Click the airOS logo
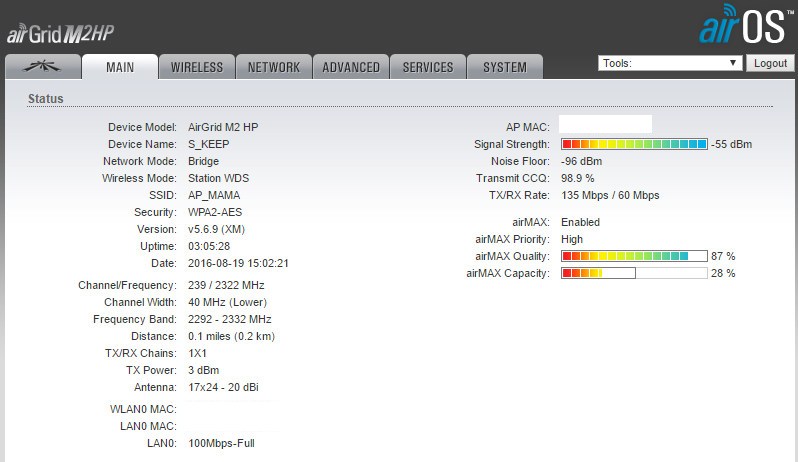798x462 pixels. coord(746,25)
